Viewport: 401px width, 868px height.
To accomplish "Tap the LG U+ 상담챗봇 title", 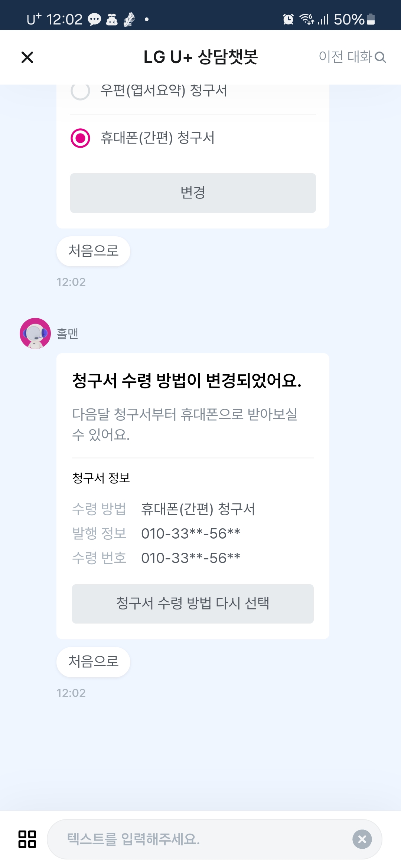I will (200, 57).
